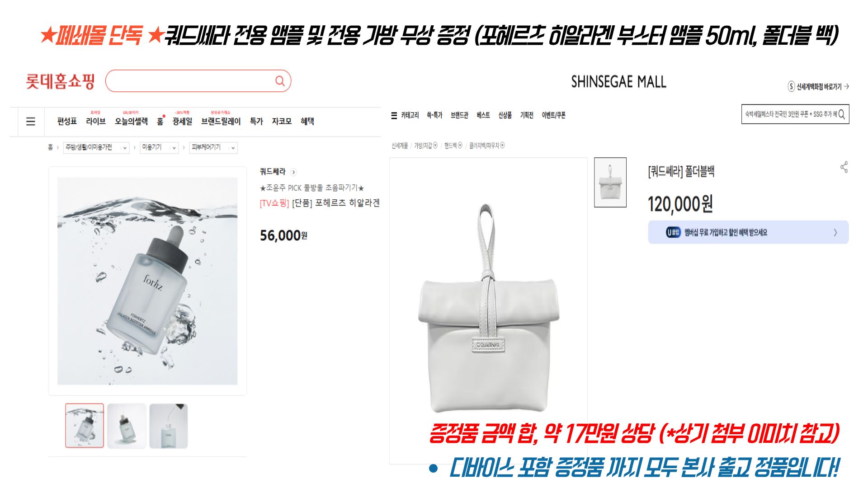Click the 신세계백화점 바로가기 S icon

[x=791, y=86]
